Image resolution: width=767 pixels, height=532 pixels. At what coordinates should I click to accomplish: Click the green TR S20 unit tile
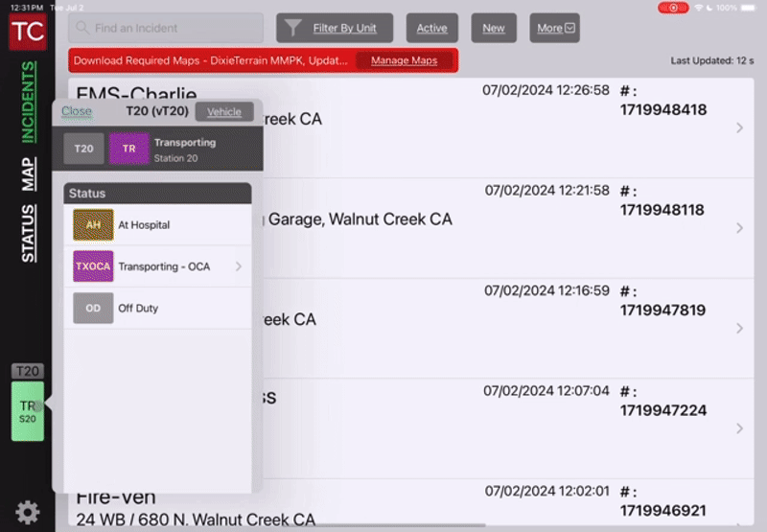click(x=28, y=411)
